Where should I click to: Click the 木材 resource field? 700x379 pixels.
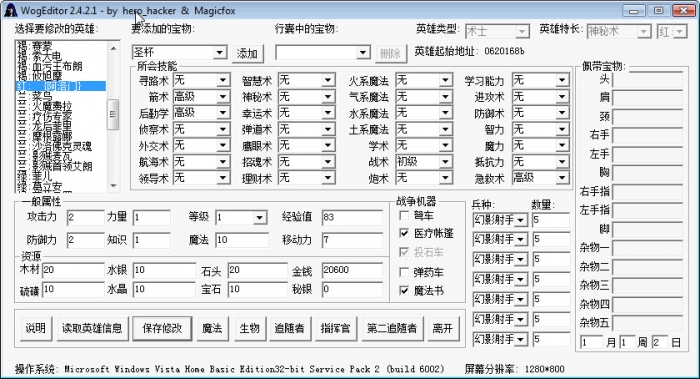click(x=73, y=271)
